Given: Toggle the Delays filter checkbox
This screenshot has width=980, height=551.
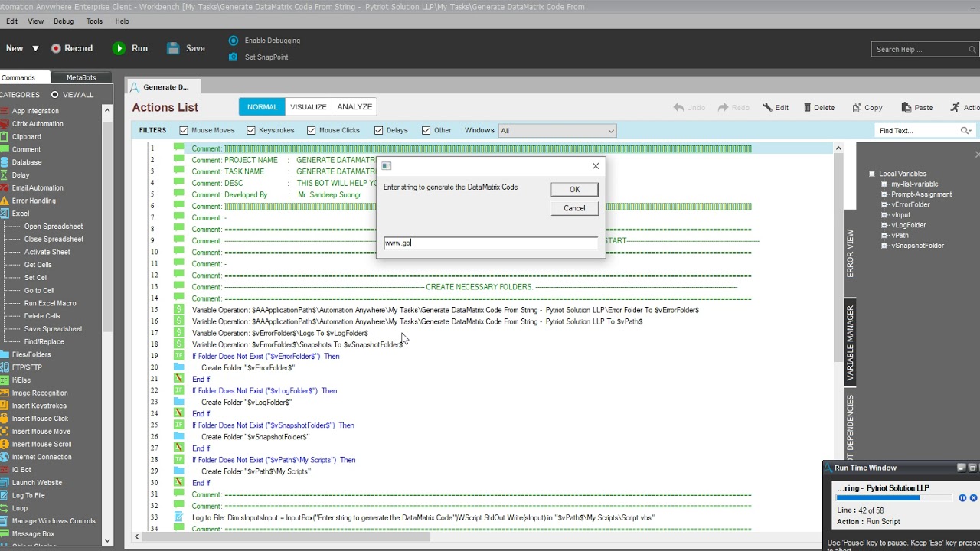Looking at the screenshot, I should [378, 130].
